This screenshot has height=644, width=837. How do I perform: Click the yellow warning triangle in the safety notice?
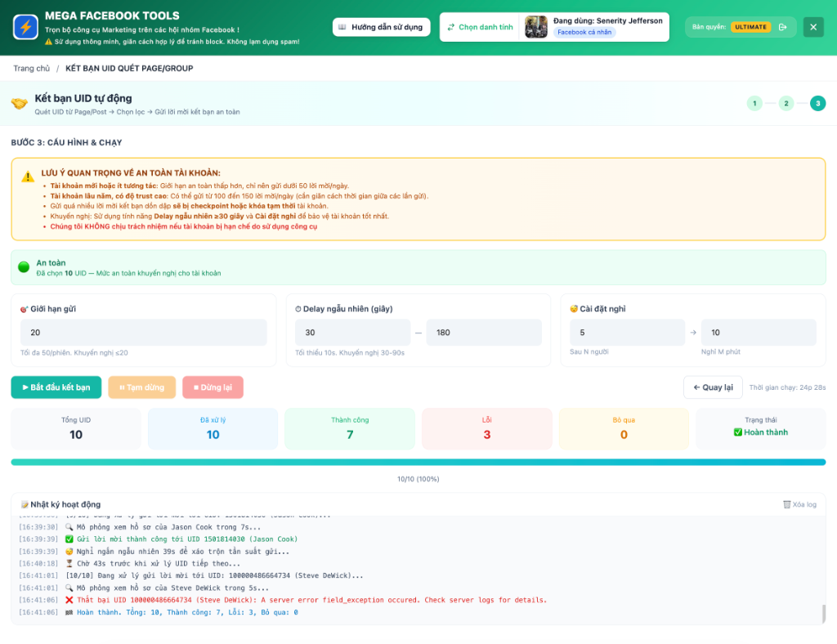pos(28,177)
